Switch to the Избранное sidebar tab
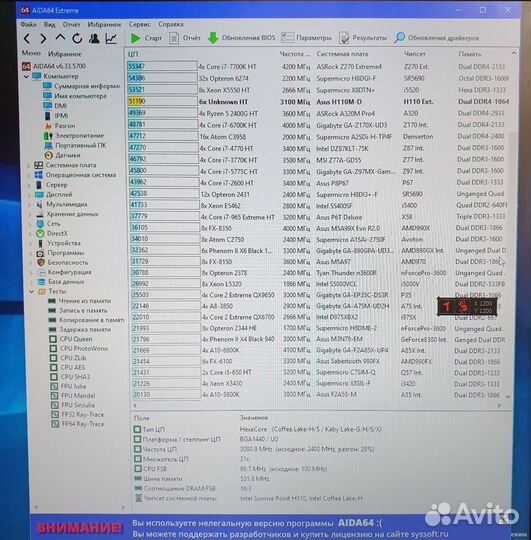Viewport: 531px width, 540px height. 65,54
